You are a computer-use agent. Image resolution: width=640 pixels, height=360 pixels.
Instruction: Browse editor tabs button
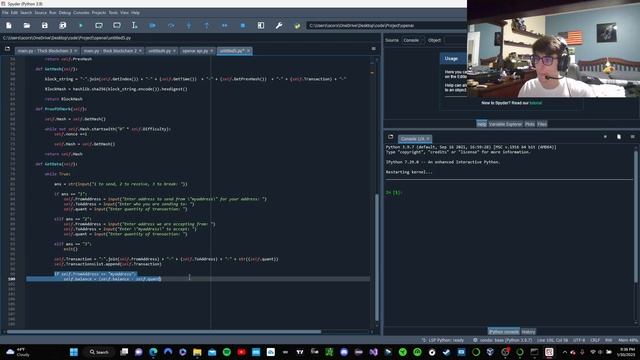tap(7, 49)
